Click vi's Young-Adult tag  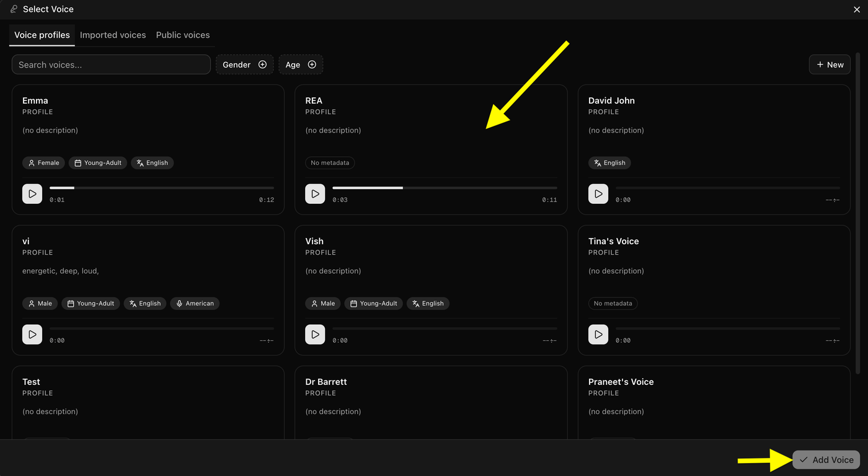tap(91, 304)
